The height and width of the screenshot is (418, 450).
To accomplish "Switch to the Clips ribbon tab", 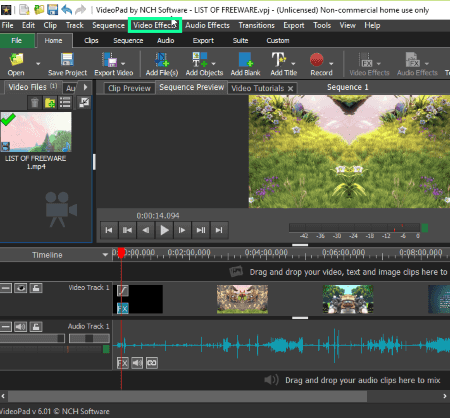I will coord(91,41).
